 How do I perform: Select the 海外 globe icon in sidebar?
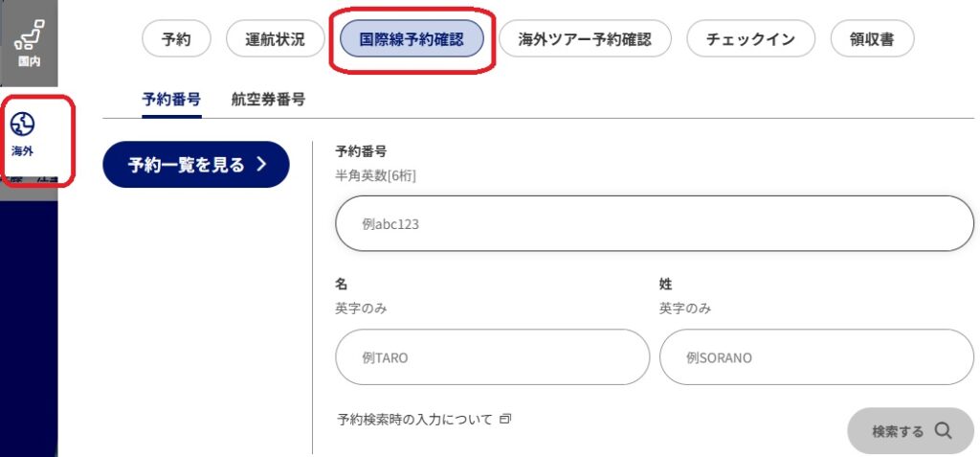click(23, 124)
